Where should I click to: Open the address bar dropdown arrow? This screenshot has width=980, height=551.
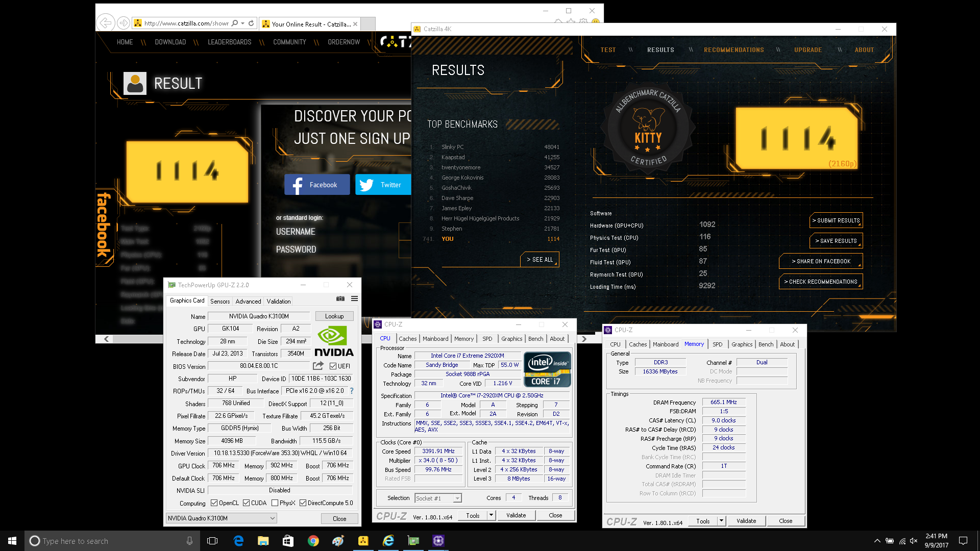pyautogui.click(x=243, y=23)
